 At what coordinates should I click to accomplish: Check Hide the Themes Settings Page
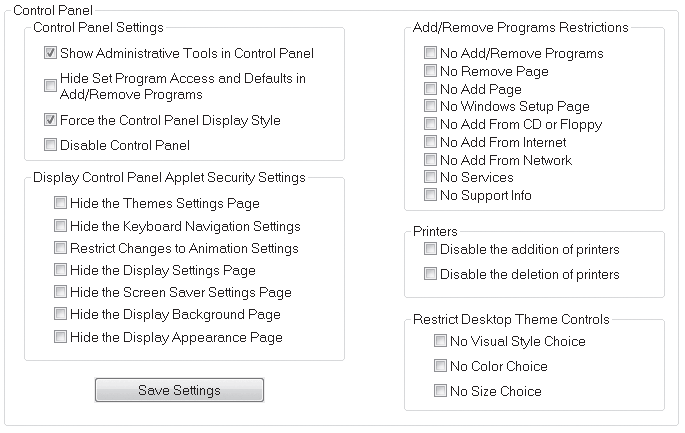pos(60,203)
